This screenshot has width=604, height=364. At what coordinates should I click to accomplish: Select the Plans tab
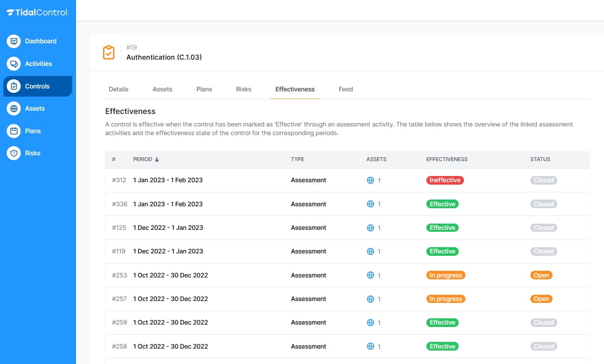point(204,89)
